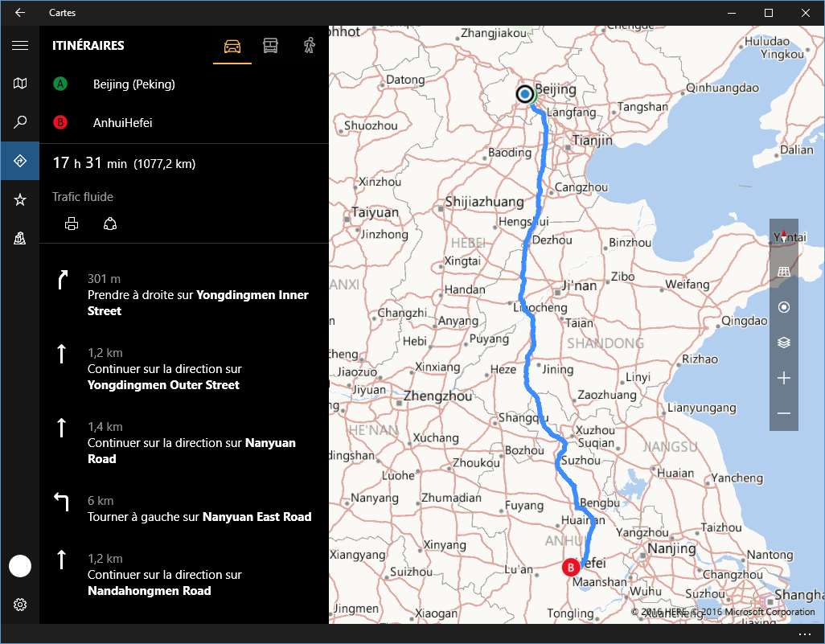Switch to public transit mode tab
The width and height of the screenshot is (825, 644).
pos(271,46)
